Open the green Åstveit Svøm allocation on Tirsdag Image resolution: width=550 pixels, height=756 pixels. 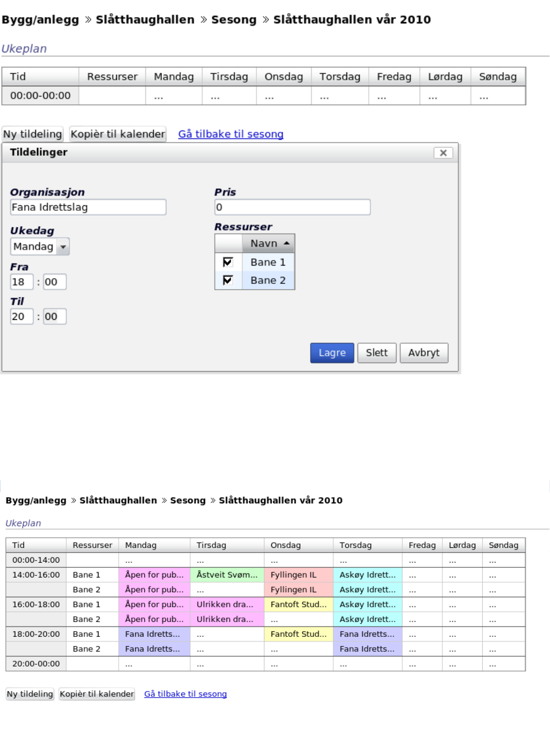pyautogui.click(x=227, y=575)
